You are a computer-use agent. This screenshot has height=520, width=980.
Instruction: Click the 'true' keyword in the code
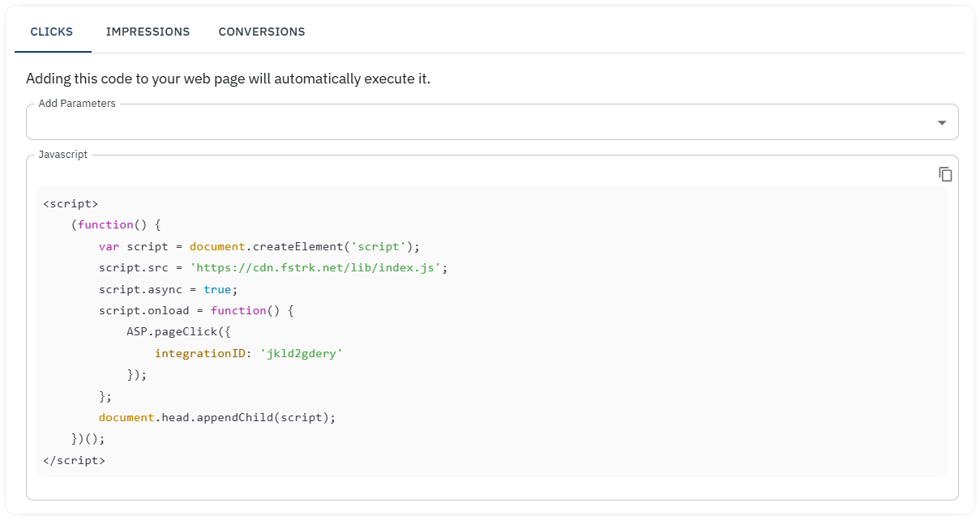[x=217, y=288]
